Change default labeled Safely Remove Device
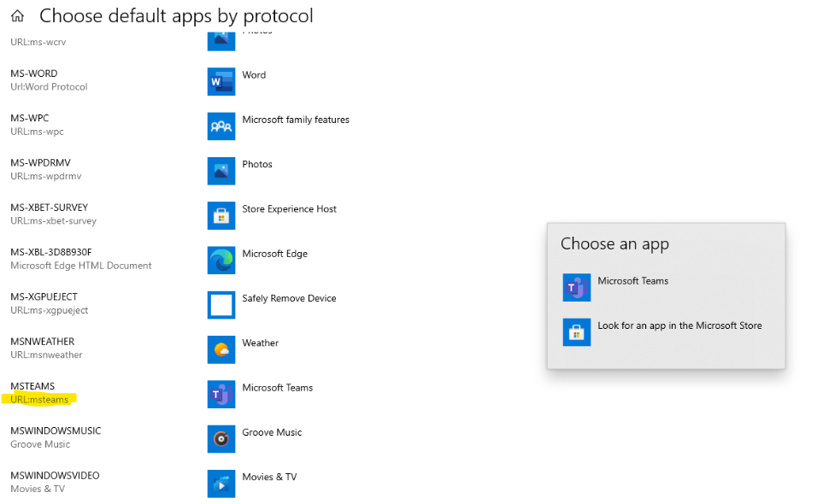Image resolution: width=829 pixels, height=504 pixels. point(289,298)
